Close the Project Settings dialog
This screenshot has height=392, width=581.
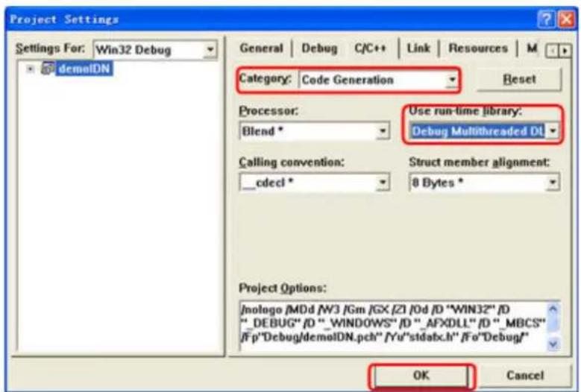(x=567, y=19)
